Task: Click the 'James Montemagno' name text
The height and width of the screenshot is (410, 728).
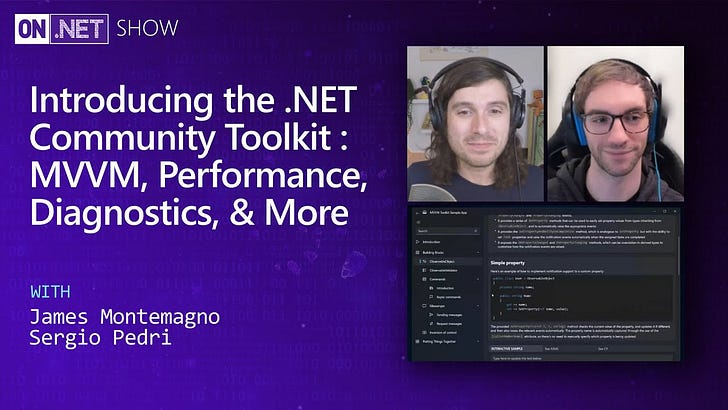Action: 125,317
